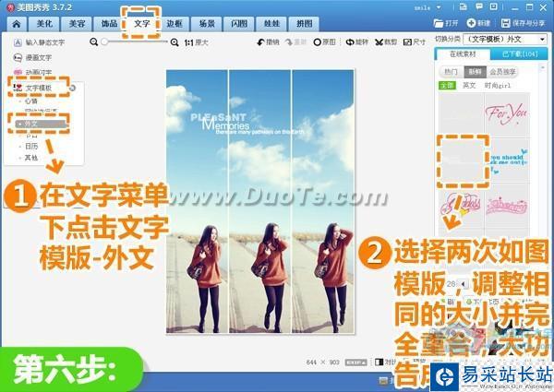This screenshot has width=554, height=392.
Task: Click the 打开 folder button
Action: pos(446,23)
